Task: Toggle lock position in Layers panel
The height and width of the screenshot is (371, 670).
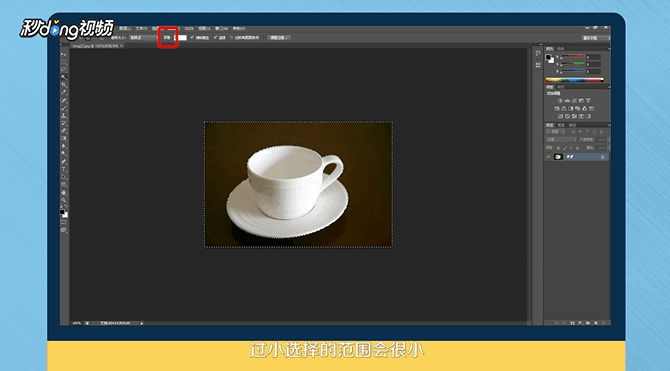Action: pos(571,148)
